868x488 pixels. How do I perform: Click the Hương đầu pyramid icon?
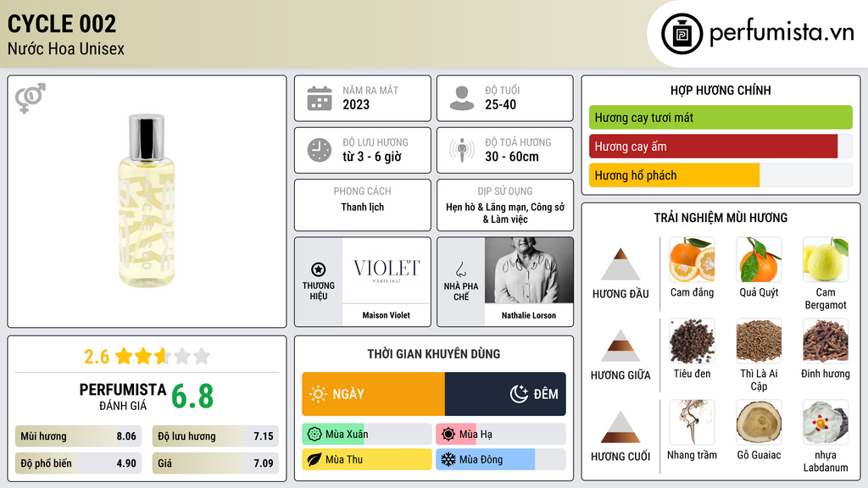(620, 264)
